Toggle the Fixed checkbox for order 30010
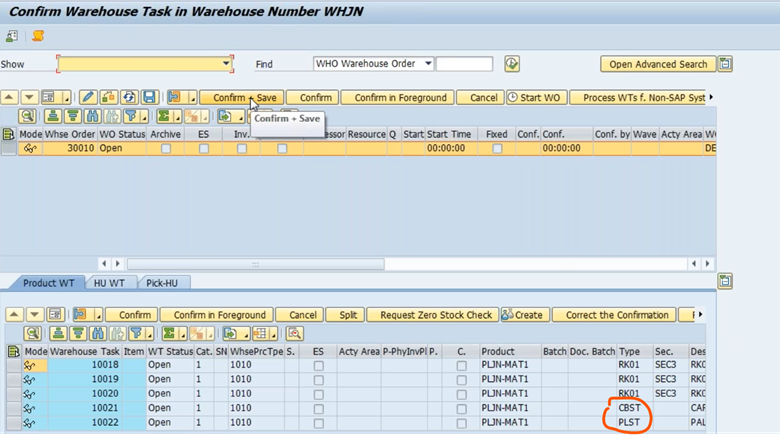 point(497,148)
